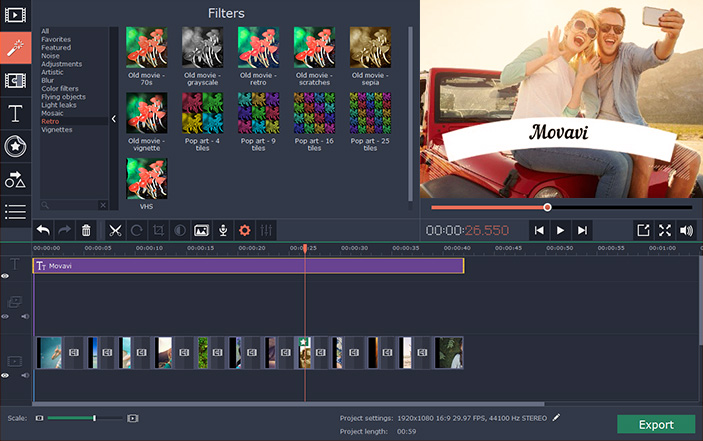Edit project settings with pencil icon
Image resolution: width=703 pixels, height=441 pixels.
556,418
